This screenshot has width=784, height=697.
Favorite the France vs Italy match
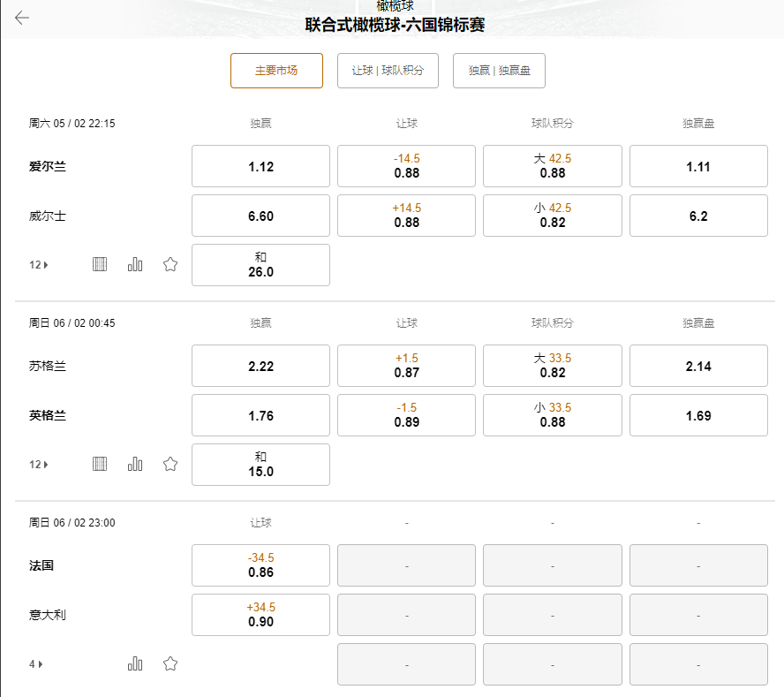[x=170, y=663]
